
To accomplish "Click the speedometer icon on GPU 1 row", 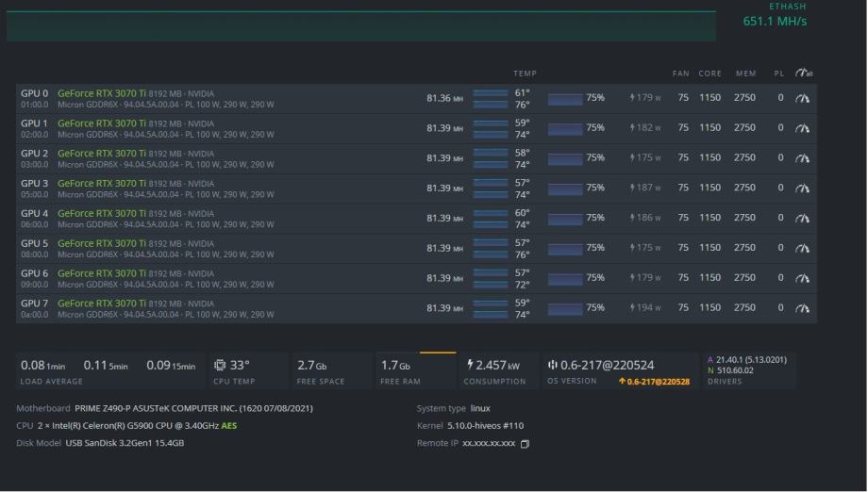I will point(802,128).
